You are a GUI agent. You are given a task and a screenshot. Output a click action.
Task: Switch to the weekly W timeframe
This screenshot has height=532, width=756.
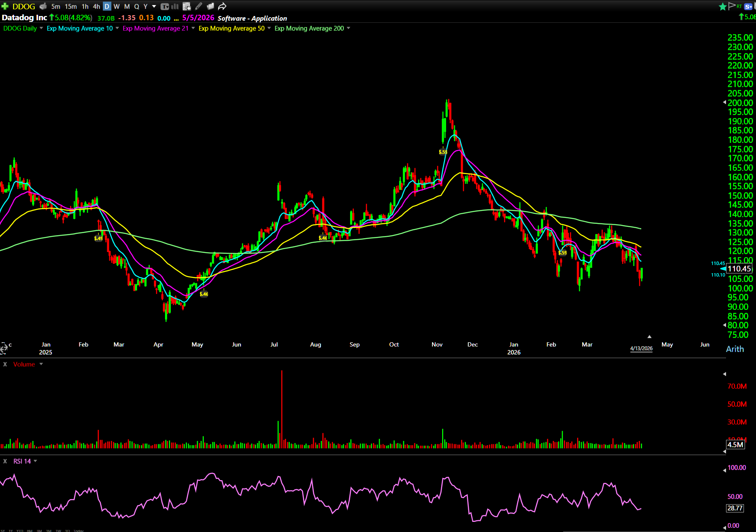tap(117, 6)
